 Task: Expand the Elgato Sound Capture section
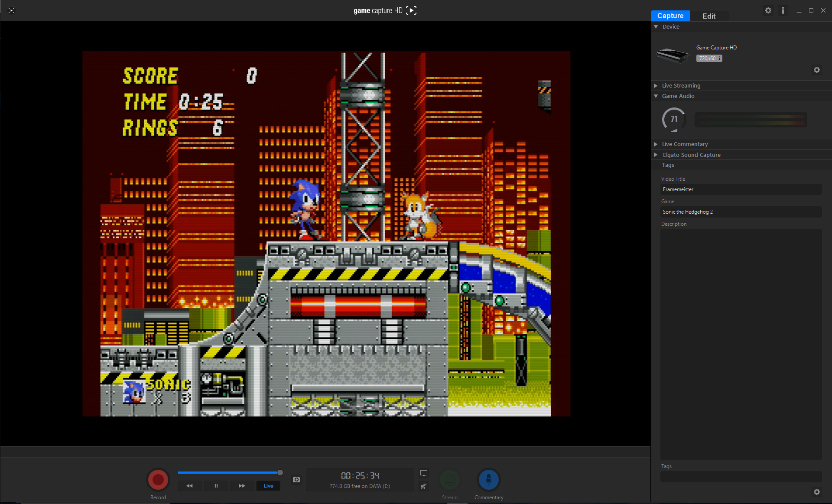coord(656,155)
